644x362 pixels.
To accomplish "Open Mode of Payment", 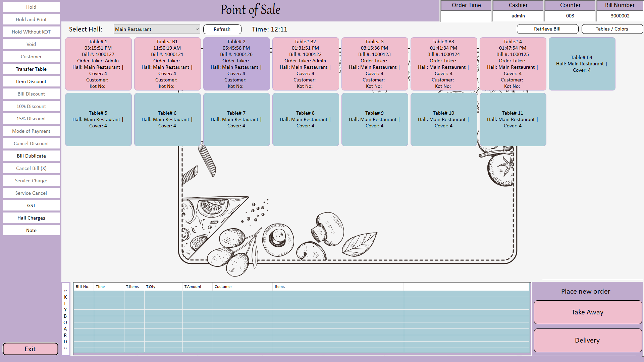I will [x=32, y=131].
